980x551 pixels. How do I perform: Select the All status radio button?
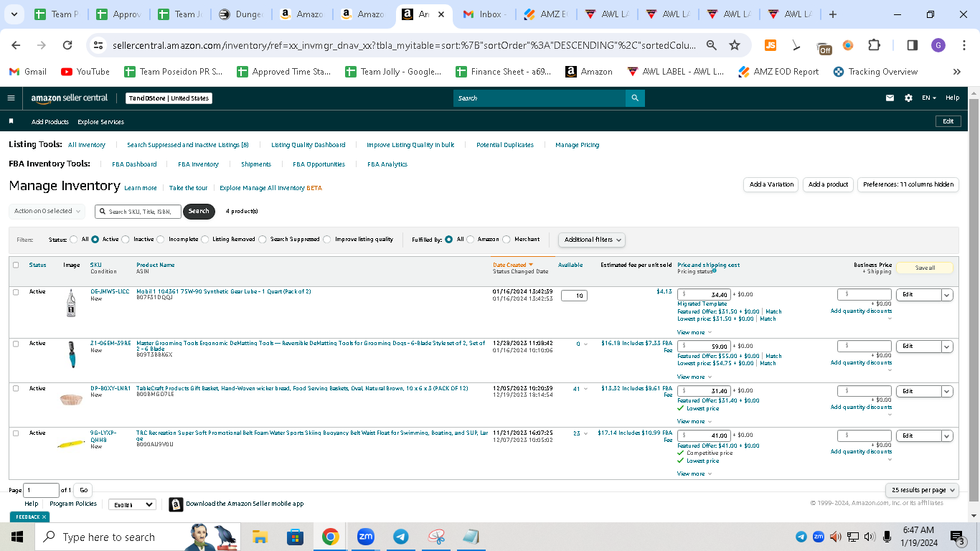click(x=74, y=240)
